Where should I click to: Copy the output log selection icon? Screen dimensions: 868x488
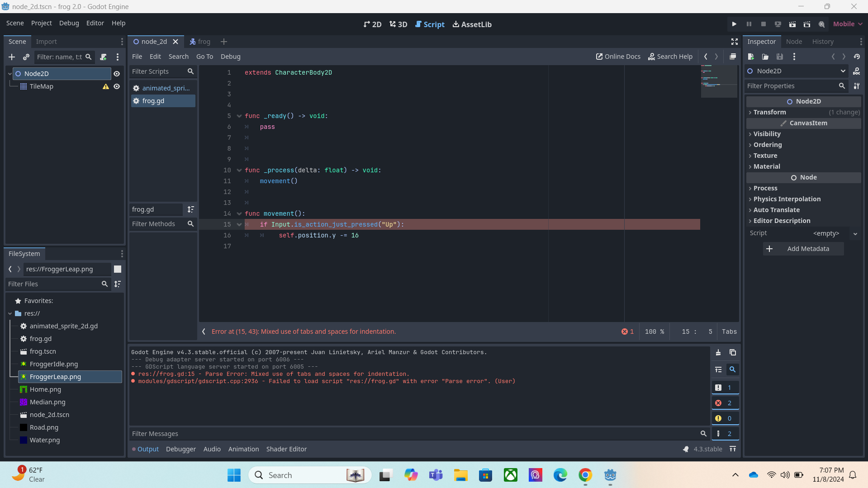[x=733, y=353]
